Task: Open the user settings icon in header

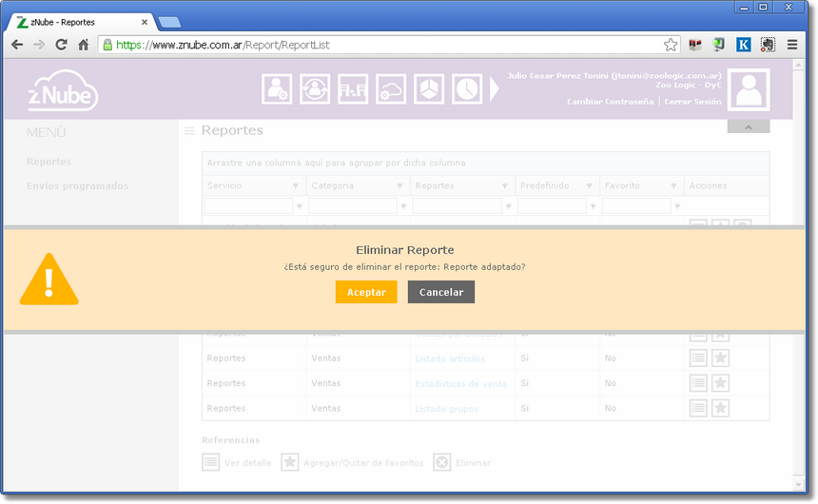Action: (277, 89)
